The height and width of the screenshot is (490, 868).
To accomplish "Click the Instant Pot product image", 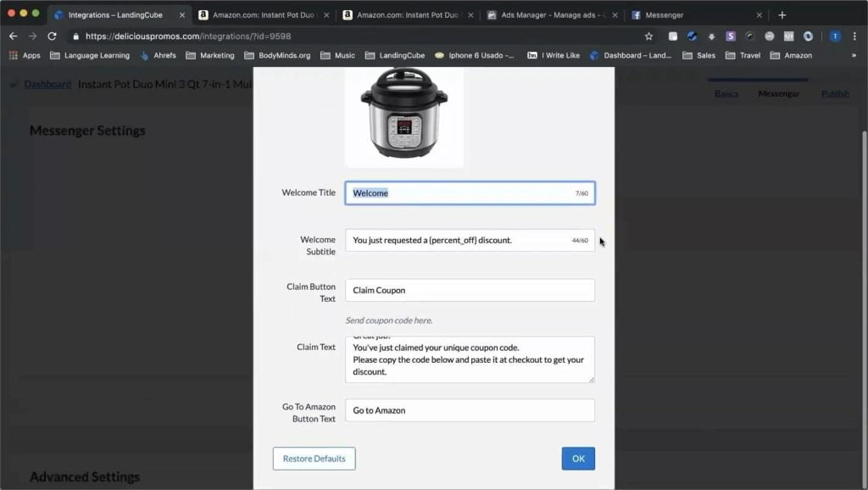I will pos(404,117).
